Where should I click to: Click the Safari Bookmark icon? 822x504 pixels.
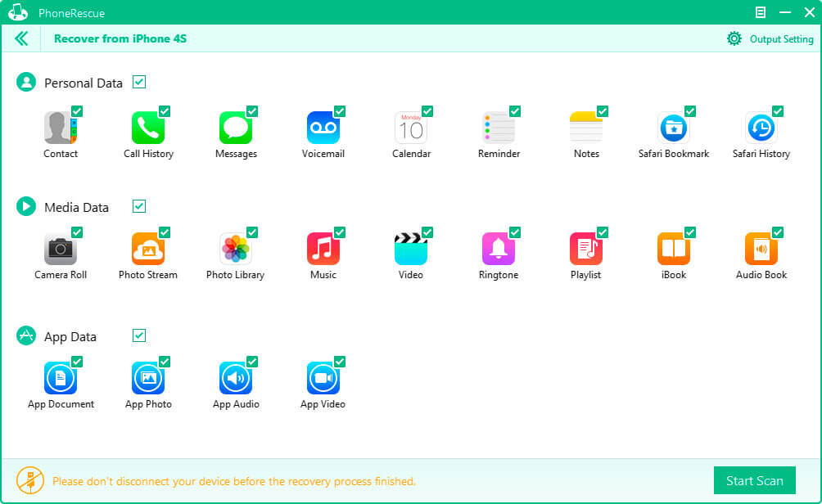(673, 128)
